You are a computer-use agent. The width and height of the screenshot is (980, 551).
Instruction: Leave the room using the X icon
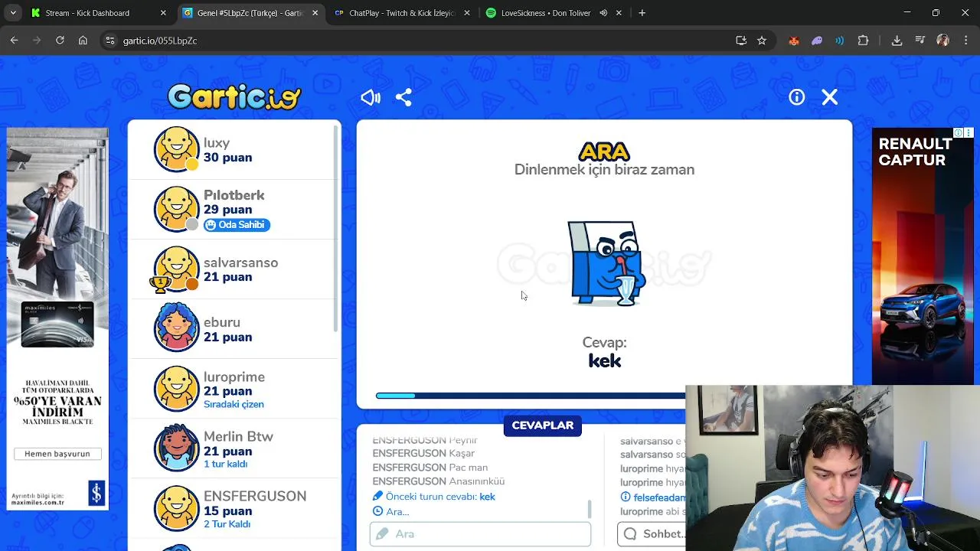point(830,97)
